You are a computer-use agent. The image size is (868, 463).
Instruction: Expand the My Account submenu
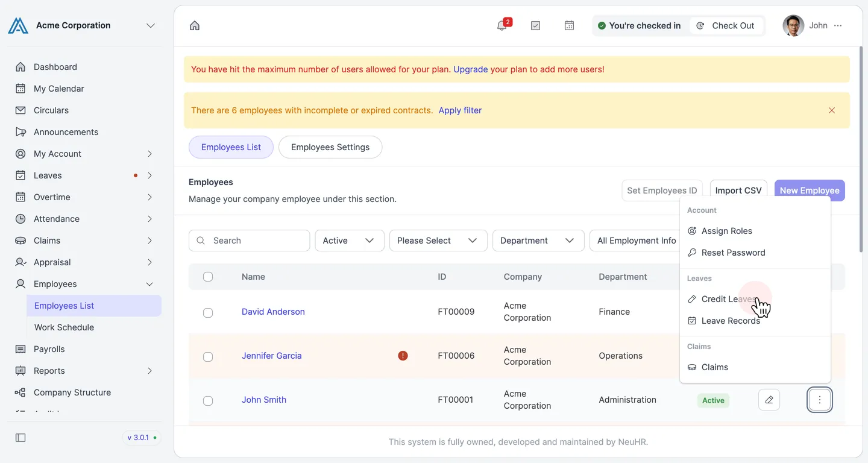pyautogui.click(x=149, y=154)
